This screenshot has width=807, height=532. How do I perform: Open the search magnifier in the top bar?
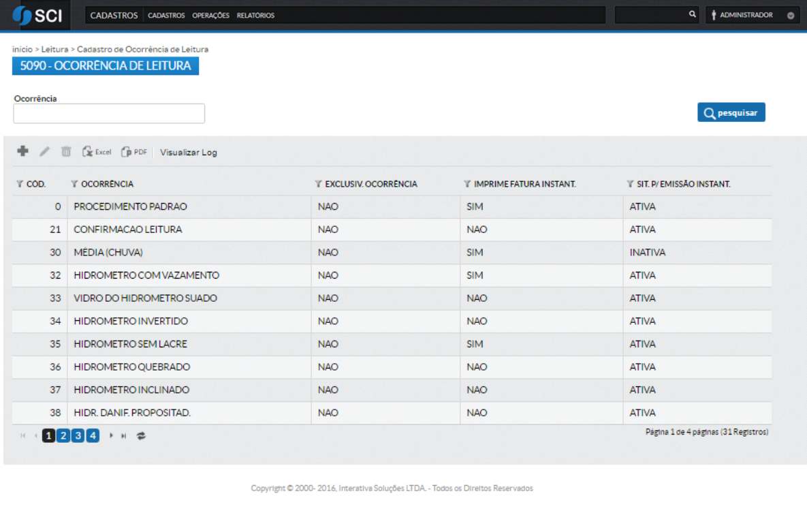pyautogui.click(x=692, y=13)
